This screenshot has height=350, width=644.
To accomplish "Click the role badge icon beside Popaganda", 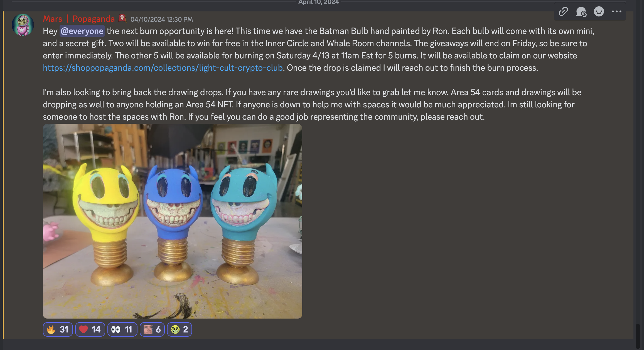I will pos(122,18).
